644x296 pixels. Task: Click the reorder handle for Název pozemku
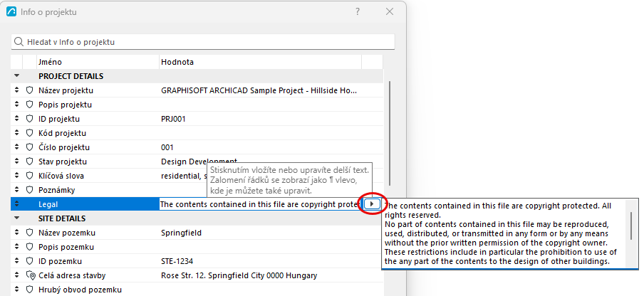click(x=17, y=233)
